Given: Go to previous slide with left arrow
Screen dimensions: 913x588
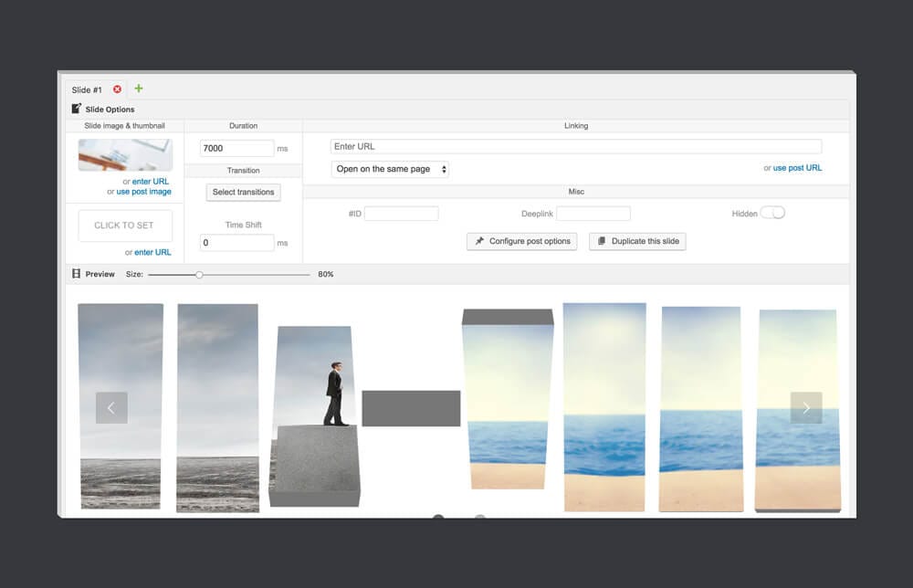Looking at the screenshot, I should coord(111,408).
